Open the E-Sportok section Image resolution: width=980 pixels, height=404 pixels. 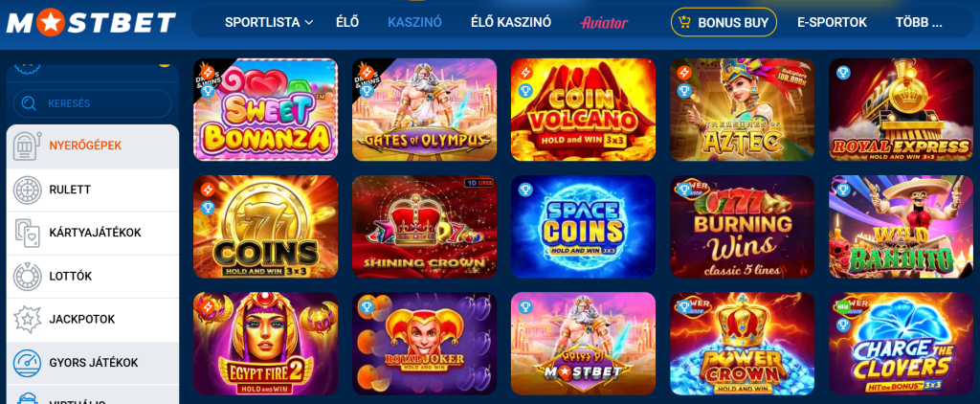(832, 23)
